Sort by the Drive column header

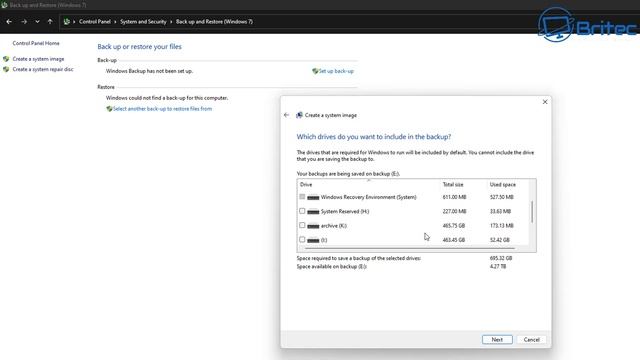pos(306,184)
